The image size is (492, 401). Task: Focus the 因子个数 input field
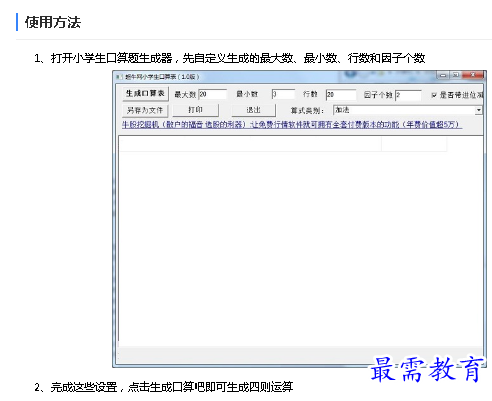tap(408, 95)
